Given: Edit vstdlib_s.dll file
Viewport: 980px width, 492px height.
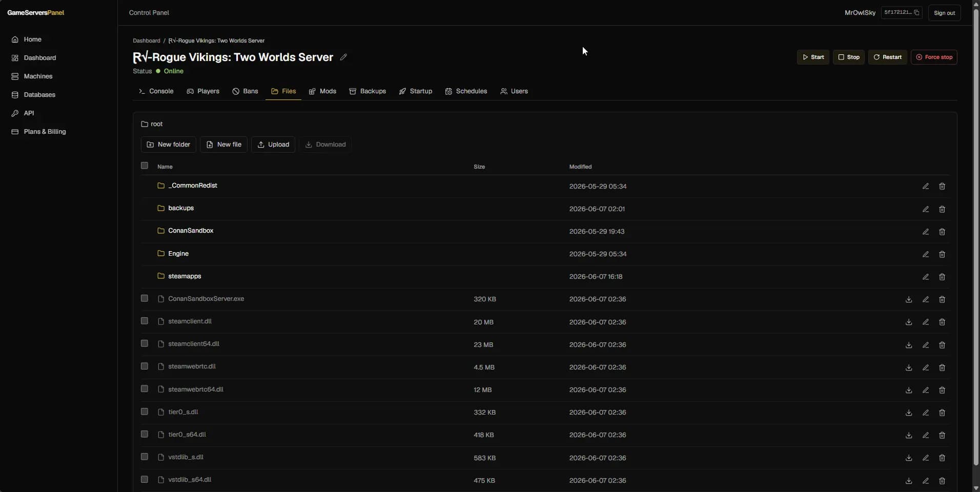Looking at the screenshot, I should tap(926, 458).
